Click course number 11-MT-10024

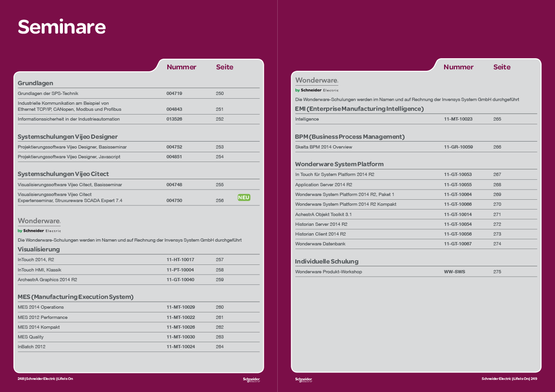180,347
